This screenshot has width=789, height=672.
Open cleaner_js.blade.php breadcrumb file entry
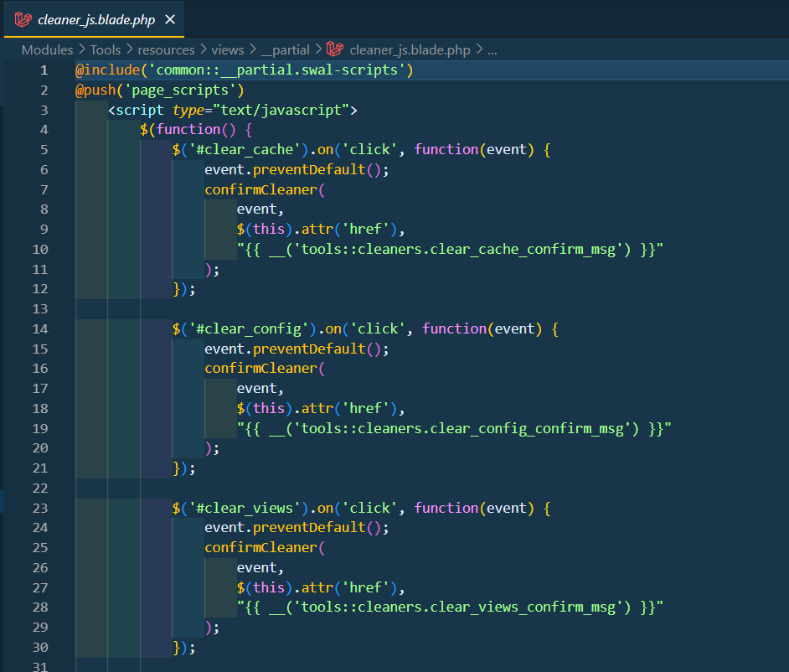pos(410,49)
